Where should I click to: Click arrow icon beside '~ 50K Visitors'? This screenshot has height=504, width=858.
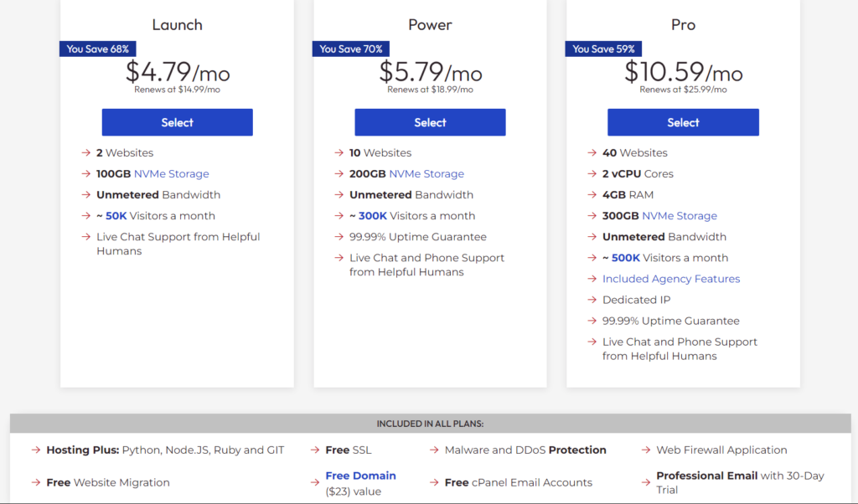coord(86,216)
